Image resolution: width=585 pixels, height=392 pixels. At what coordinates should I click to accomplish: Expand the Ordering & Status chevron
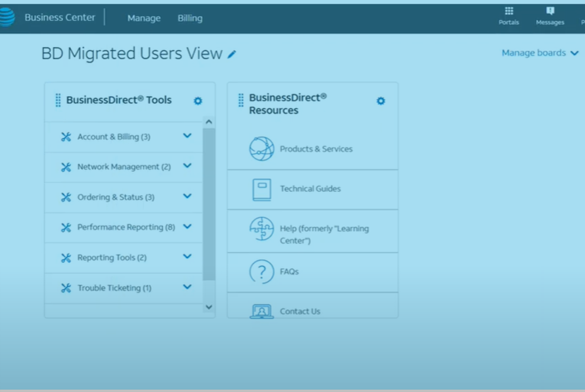(187, 196)
